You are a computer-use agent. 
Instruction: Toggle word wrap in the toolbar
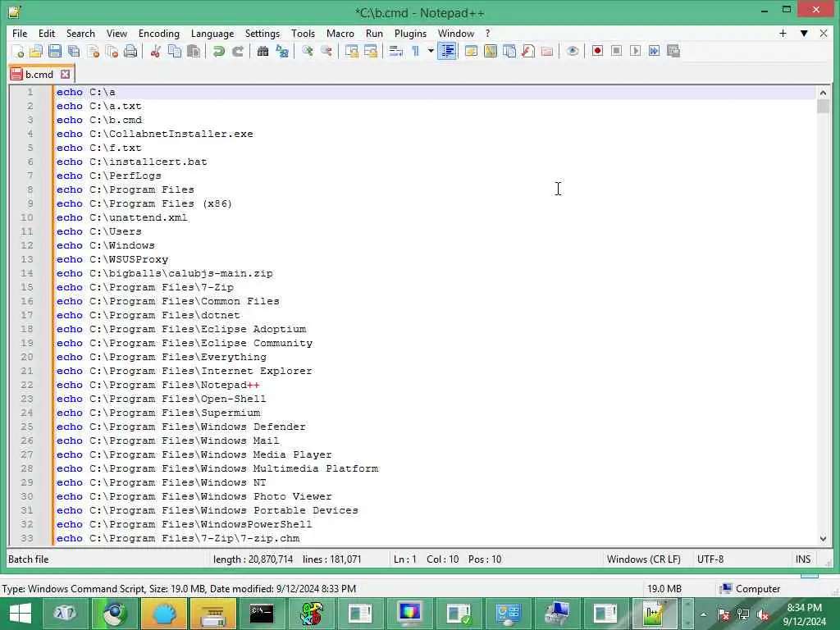pyautogui.click(x=395, y=51)
